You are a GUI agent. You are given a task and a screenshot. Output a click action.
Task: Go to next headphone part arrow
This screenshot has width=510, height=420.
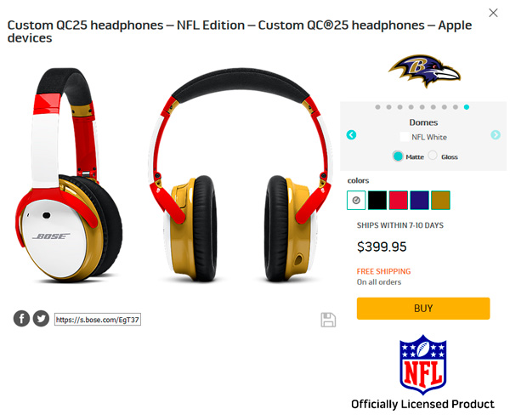tap(496, 134)
